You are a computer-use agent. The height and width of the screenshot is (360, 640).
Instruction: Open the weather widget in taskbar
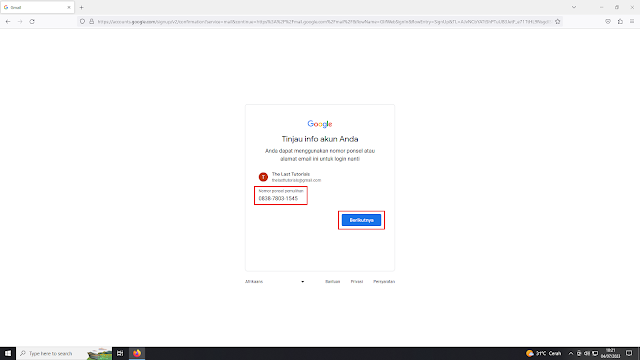(x=543, y=353)
